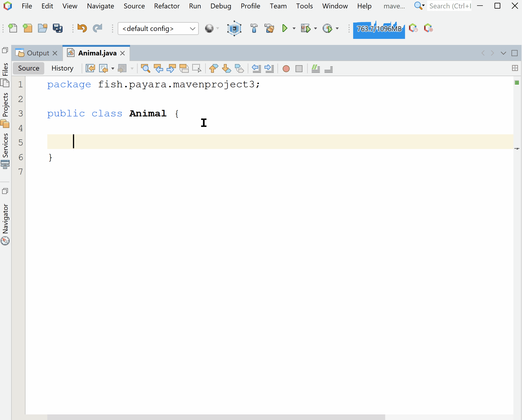Start macro recording red circle
522x420 pixels.
(x=286, y=69)
